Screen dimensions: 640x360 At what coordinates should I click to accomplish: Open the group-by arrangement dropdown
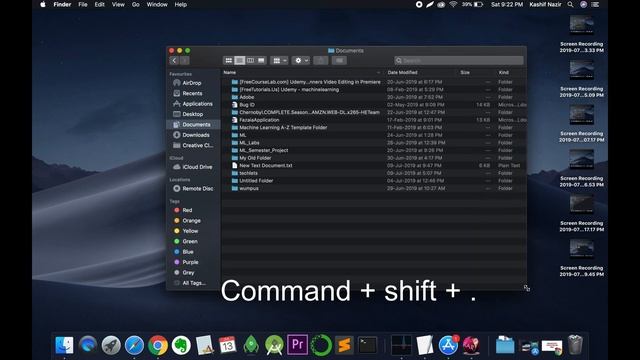point(280,60)
